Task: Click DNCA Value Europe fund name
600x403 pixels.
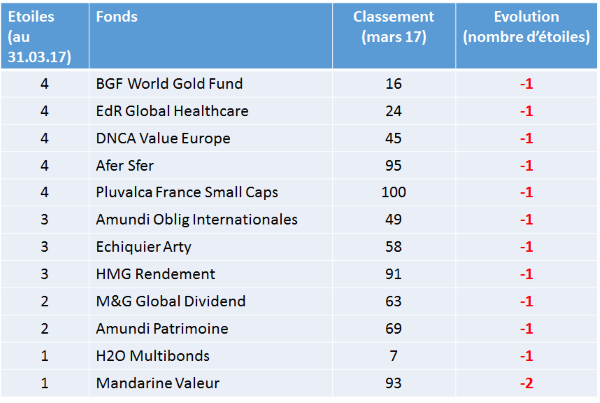Action: (x=163, y=138)
